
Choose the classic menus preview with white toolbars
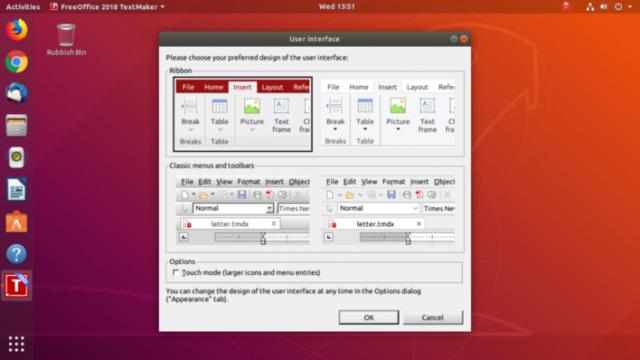point(388,210)
